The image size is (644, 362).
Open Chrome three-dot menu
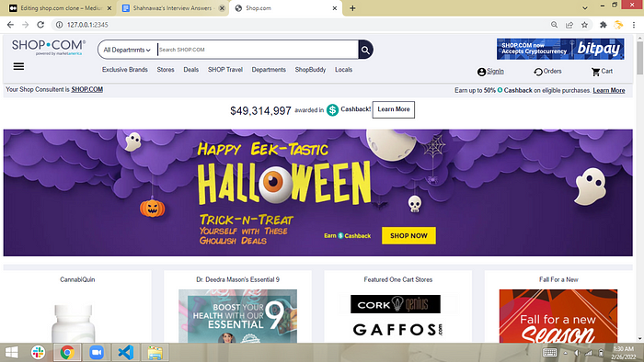(x=634, y=25)
